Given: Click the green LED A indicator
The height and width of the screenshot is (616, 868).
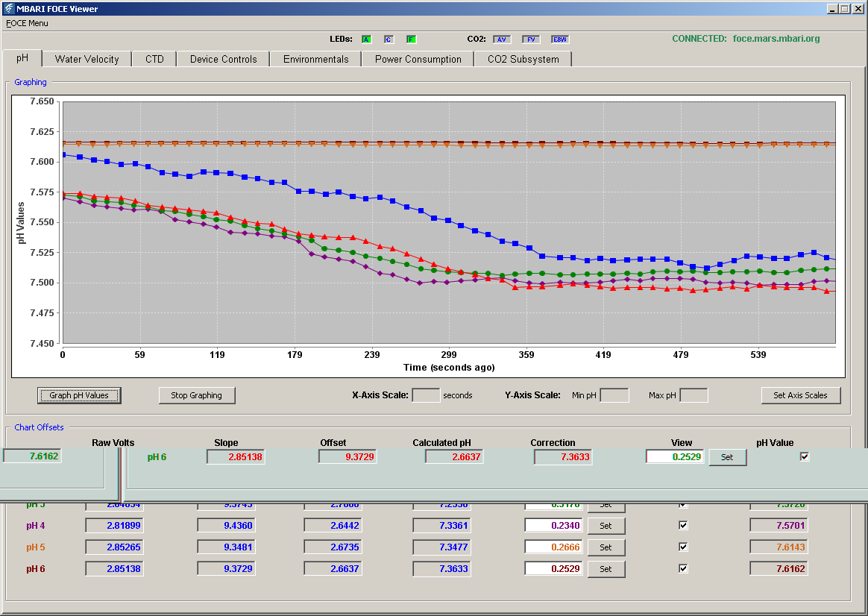Looking at the screenshot, I should click(x=366, y=40).
